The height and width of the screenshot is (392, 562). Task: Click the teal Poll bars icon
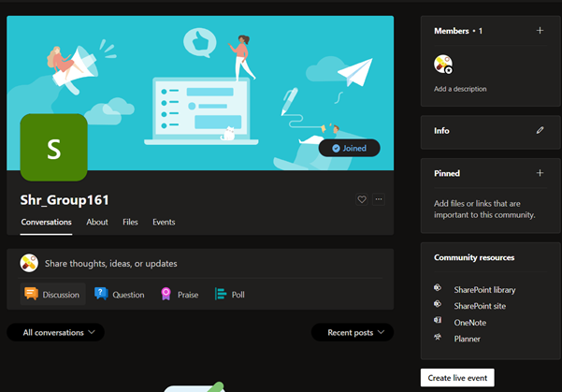[220, 294]
